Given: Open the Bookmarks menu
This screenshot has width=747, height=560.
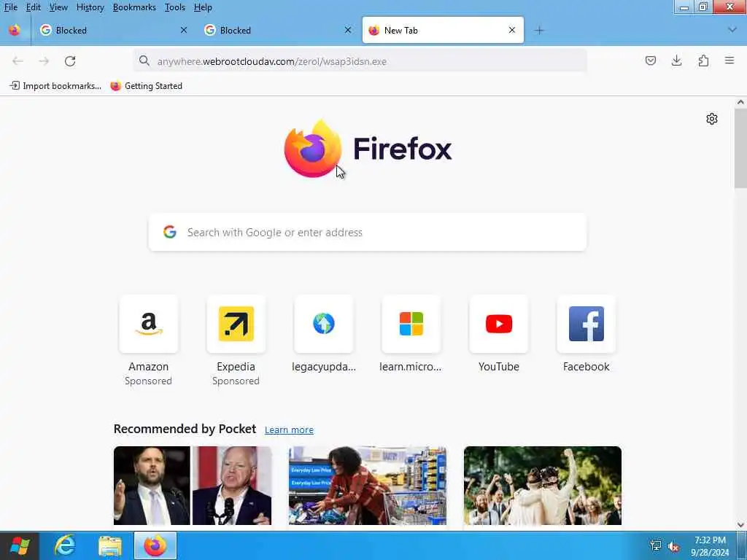Looking at the screenshot, I should pos(134,7).
